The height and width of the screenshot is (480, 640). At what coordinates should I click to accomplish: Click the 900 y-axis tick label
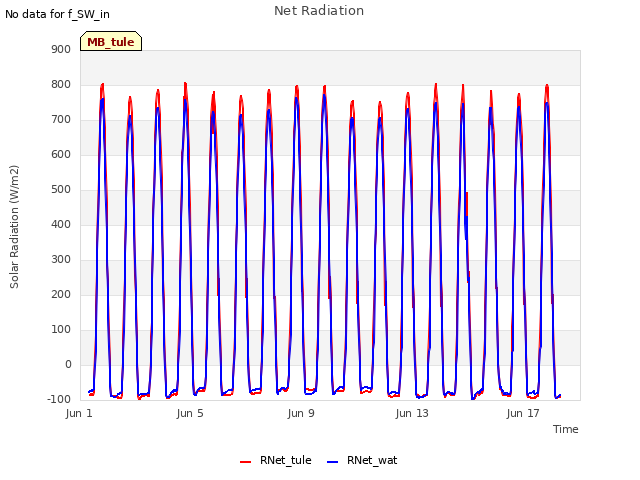[61, 49]
